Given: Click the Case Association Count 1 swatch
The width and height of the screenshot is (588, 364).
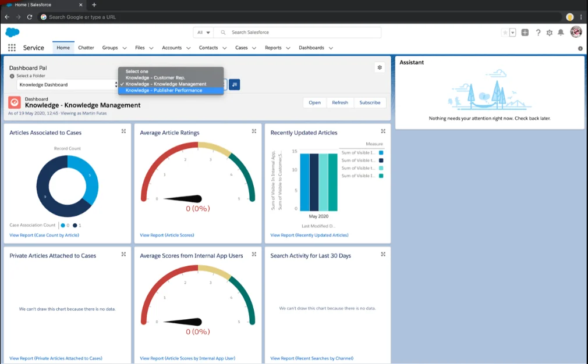Looking at the screenshot, I should [x=75, y=226].
